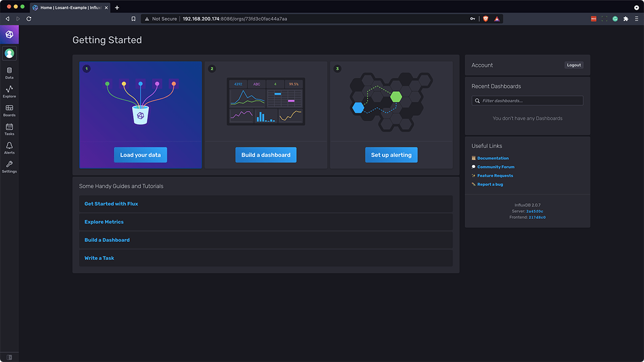The height and width of the screenshot is (362, 644).
Task: Click the data loading bucket illustration
Action: pos(141,102)
